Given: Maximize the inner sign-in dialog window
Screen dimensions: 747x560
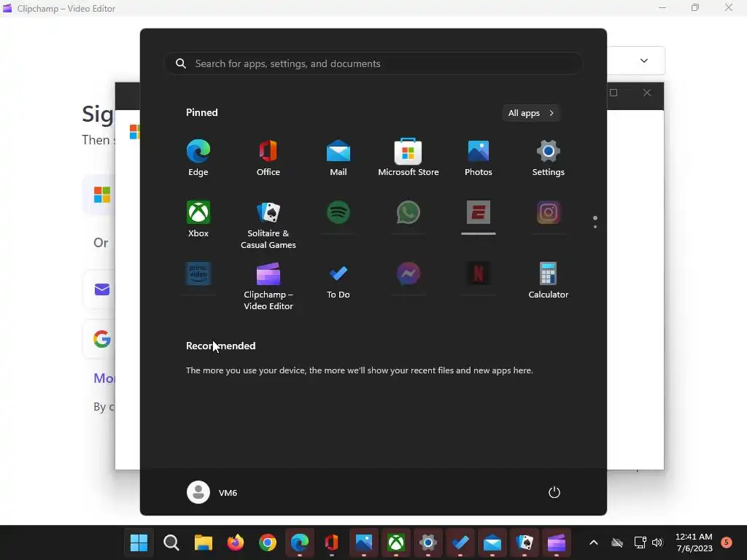Looking at the screenshot, I should tap(614, 93).
